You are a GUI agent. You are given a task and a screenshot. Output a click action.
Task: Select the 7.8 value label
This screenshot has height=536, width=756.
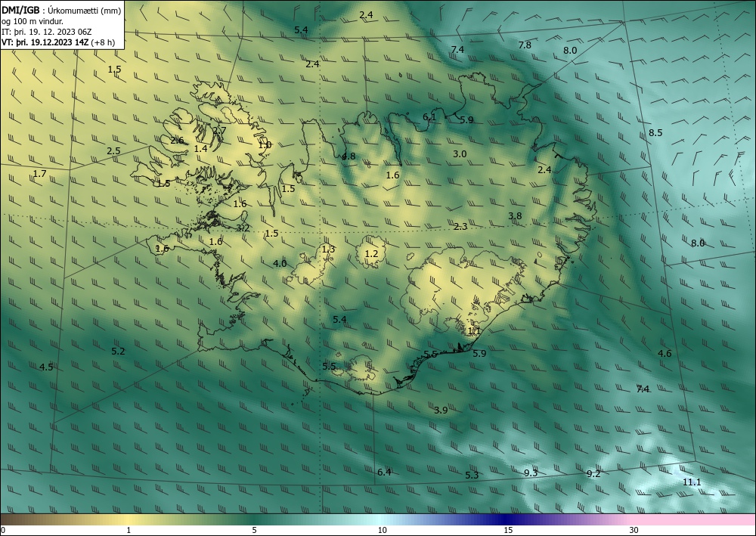[525, 45]
